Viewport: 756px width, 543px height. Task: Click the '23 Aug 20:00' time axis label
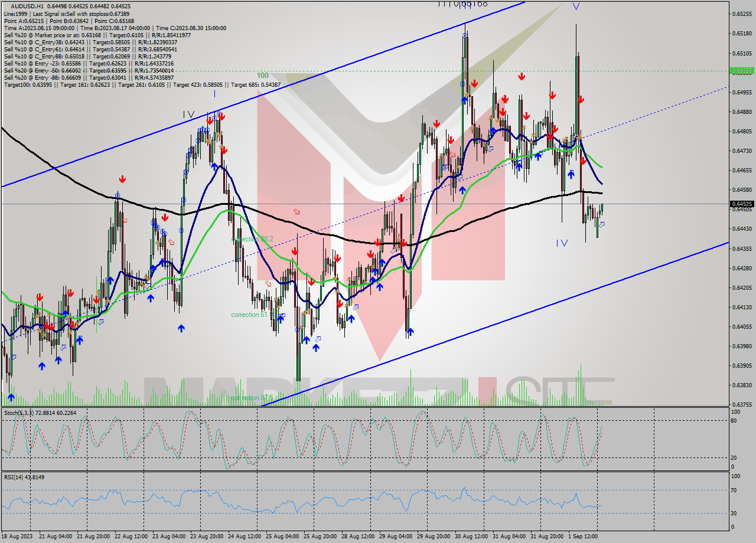[x=207, y=536]
